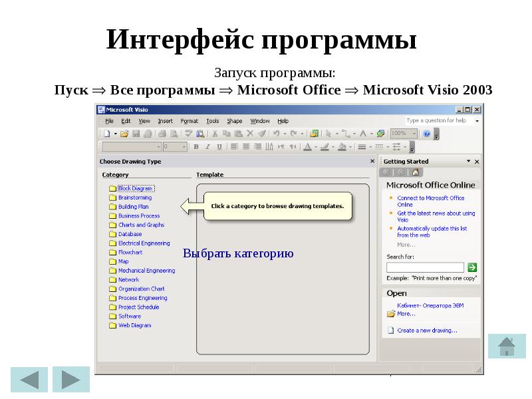532x399 pixels.
Task: Click the Undo arrow icon
Action: coord(277,134)
